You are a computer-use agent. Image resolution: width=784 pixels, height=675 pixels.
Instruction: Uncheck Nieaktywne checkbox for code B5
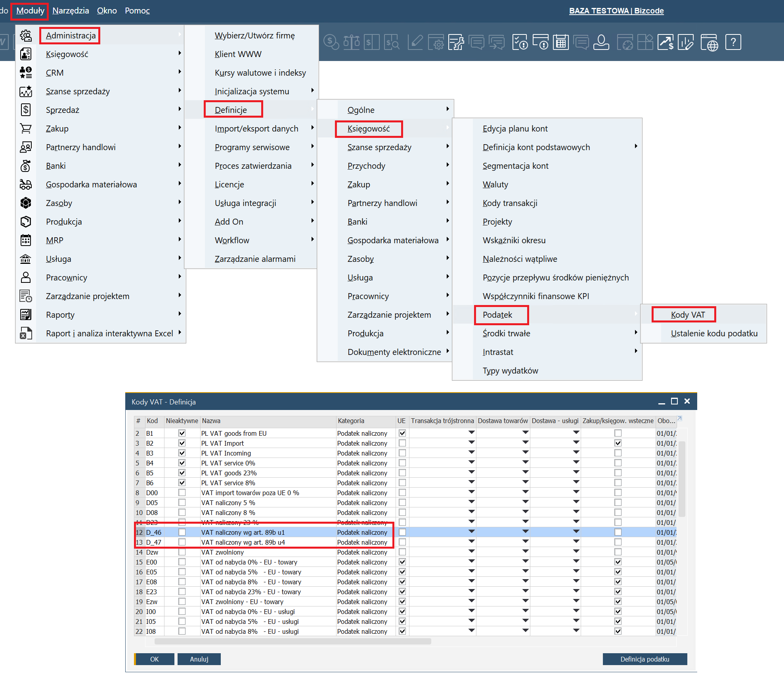182,473
